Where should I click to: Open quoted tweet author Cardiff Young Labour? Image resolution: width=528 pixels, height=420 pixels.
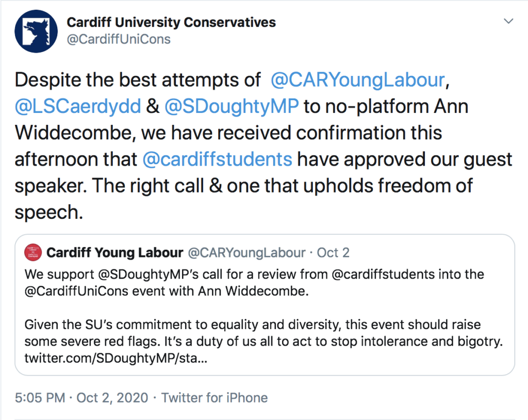[x=115, y=252]
